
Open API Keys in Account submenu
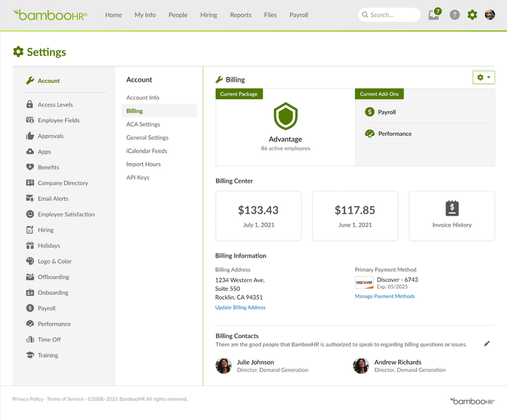pyautogui.click(x=137, y=177)
